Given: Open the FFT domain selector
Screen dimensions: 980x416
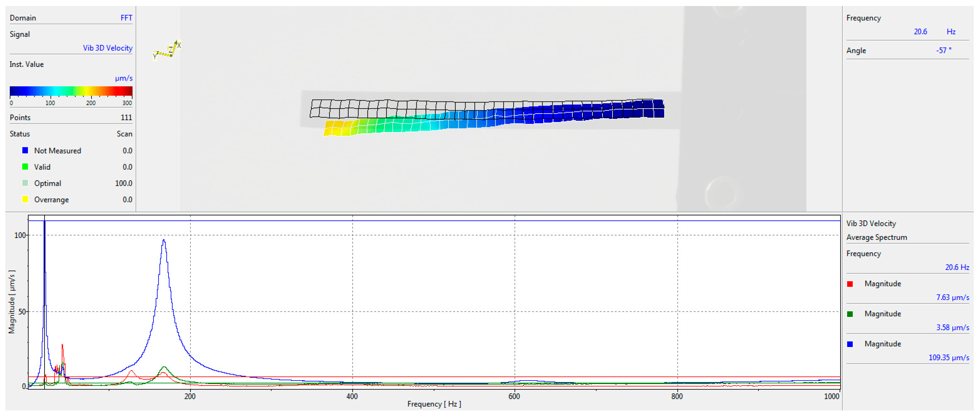Looking at the screenshot, I should tap(126, 18).
